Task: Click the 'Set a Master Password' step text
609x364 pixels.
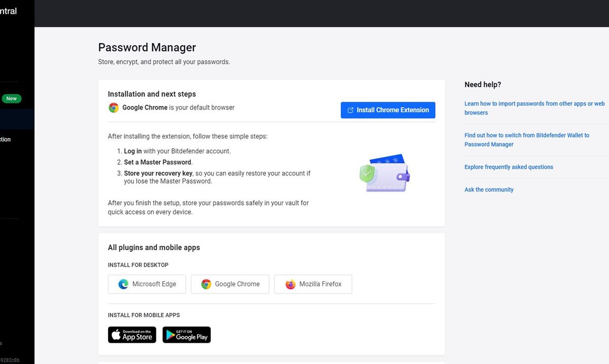Action: [x=158, y=162]
